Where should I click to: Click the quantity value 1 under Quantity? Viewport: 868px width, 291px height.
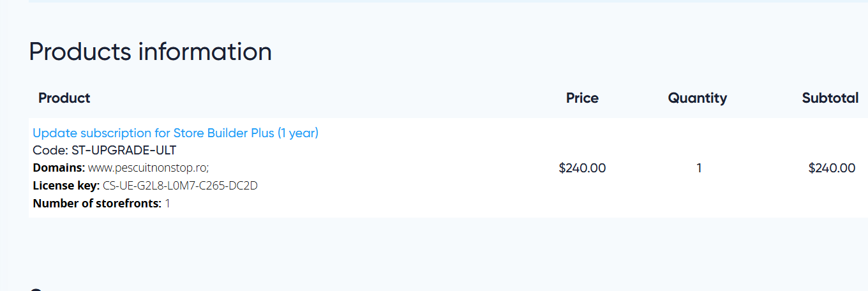[x=699, y=168]
